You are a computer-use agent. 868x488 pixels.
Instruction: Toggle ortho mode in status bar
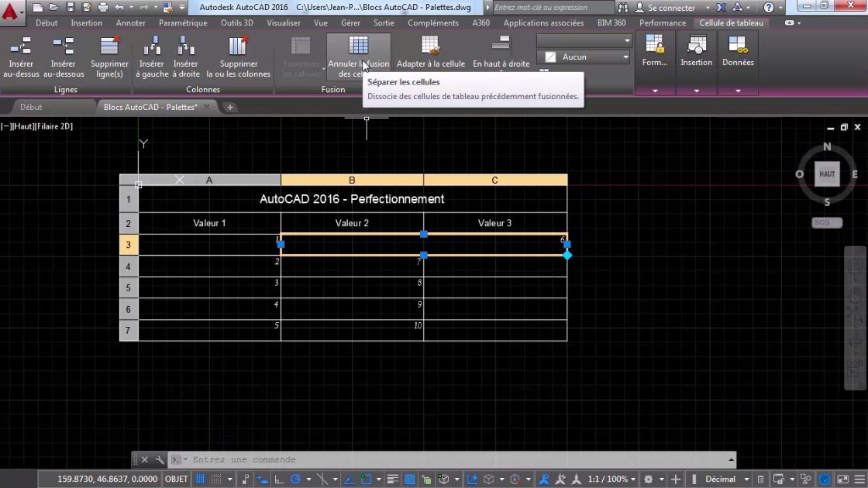(x=279, y=479)
